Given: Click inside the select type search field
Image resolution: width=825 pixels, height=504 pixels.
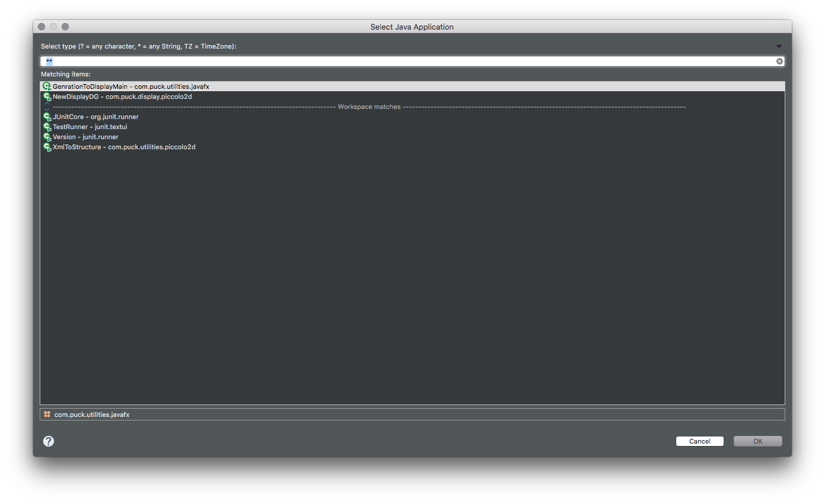Looking at the screenshot, I should coord(412,62).
